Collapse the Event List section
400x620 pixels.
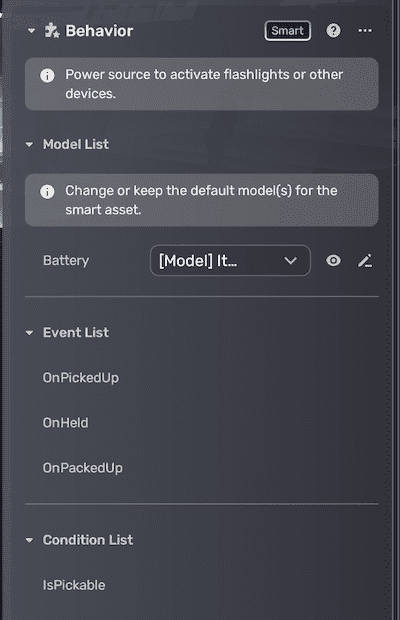click(29, 333)
